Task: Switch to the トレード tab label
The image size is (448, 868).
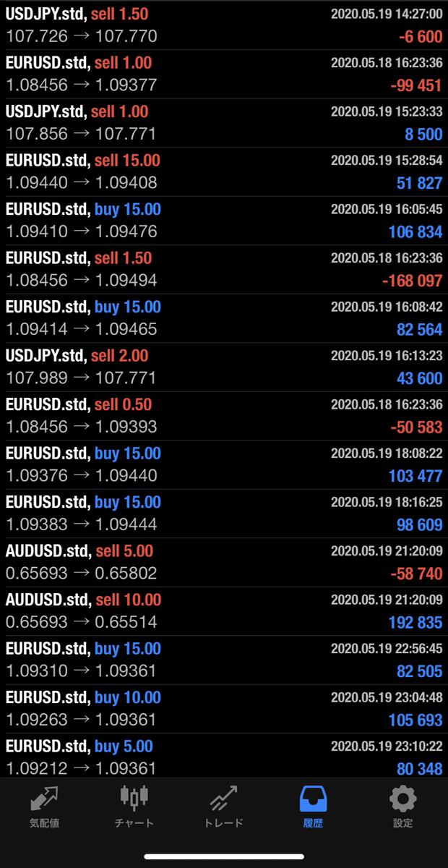Action: (223, 823)
